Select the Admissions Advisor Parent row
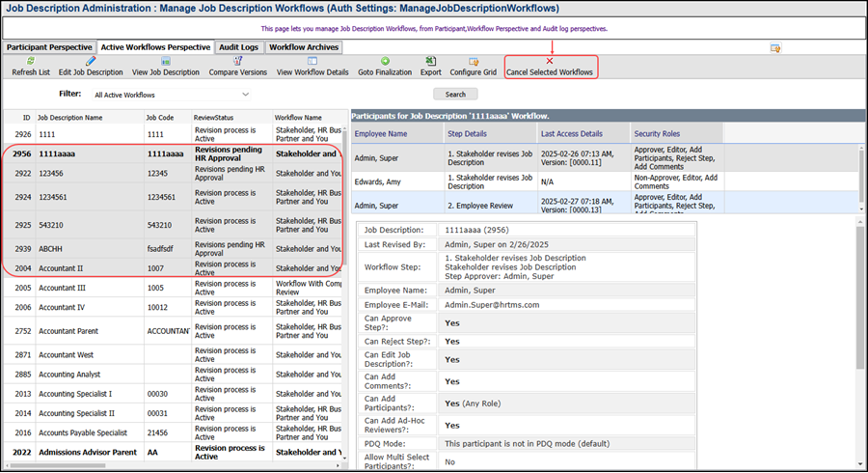The height and width of the screenshot is (473, 868). coord(174,452)
